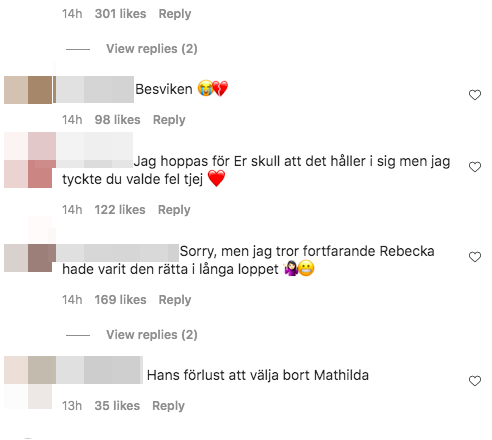This screenshot has width=492, height=440.
Task: Reply to the comment with 122 likes
Action: pyautogui.click(x=174, y=210)
